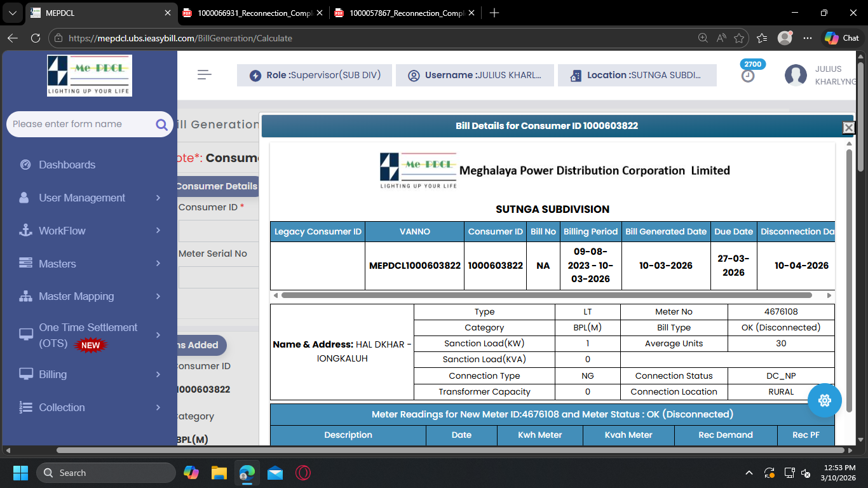Open Dashboards from the sidebar
The width and height of the screenshot is (868, 488).
pos(67,165)
